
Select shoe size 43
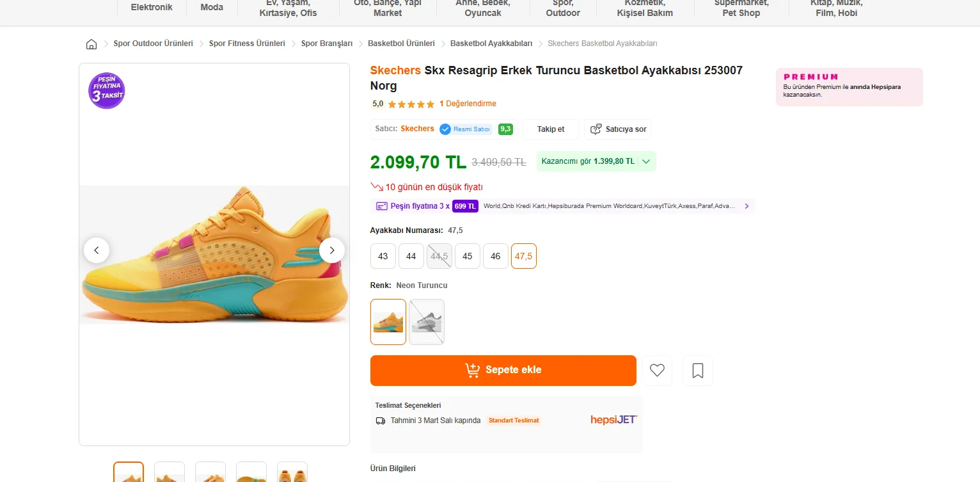tap(383, 256)
